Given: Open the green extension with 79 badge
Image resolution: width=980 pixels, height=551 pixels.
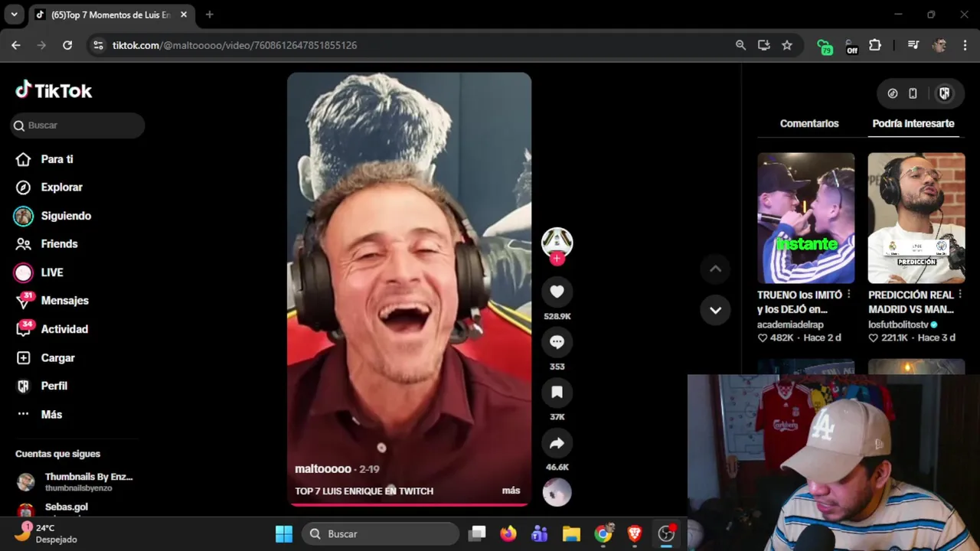Looking at the screenshot, I should 824,46.
